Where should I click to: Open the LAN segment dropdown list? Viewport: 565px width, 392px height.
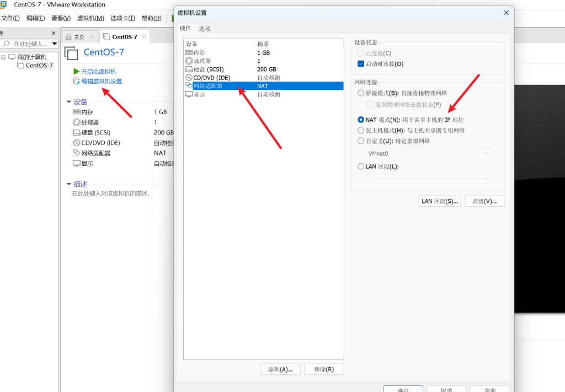click(x=428, y=179)
